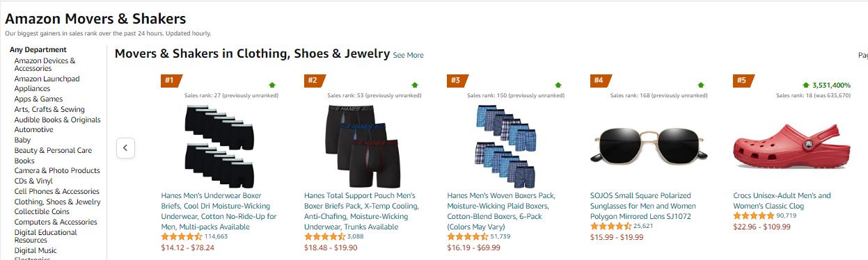
Task: Click See More next to Clothing heading
Action: pos(408,56)
